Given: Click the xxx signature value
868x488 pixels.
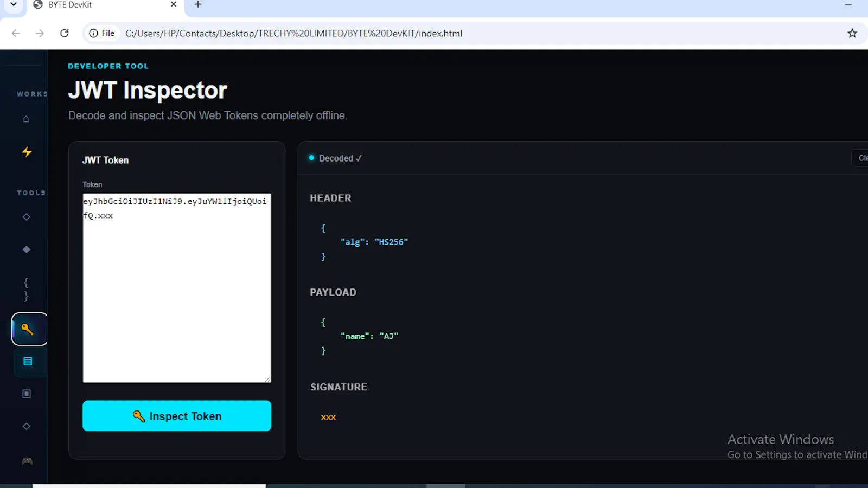Looking at the screenshot, I should click(x=328, y=417).
